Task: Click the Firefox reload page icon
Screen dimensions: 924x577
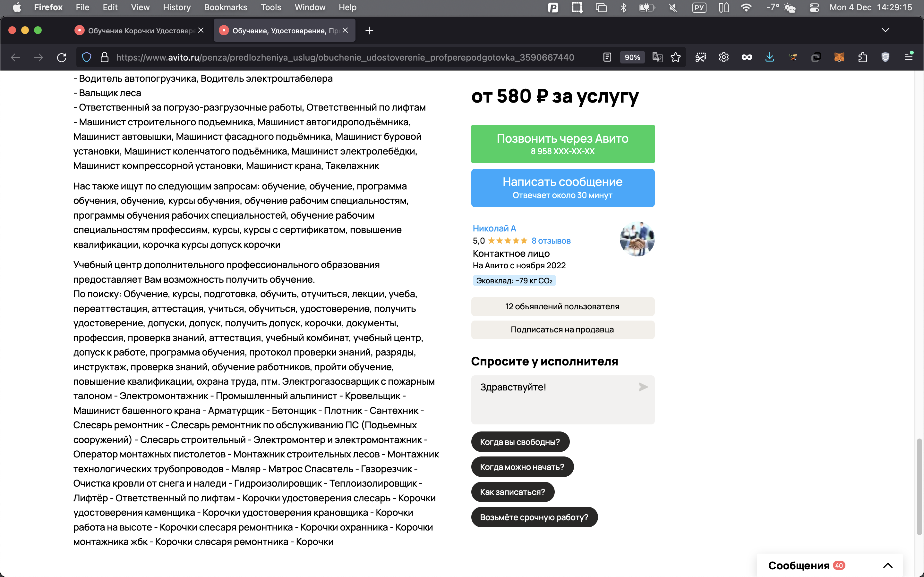Action: click(62, 57)
